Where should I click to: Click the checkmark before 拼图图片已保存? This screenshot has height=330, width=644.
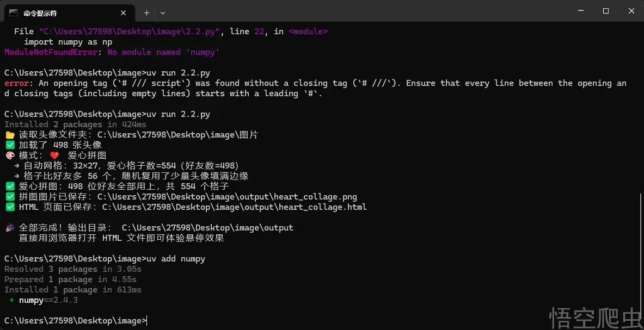[9, 196]
